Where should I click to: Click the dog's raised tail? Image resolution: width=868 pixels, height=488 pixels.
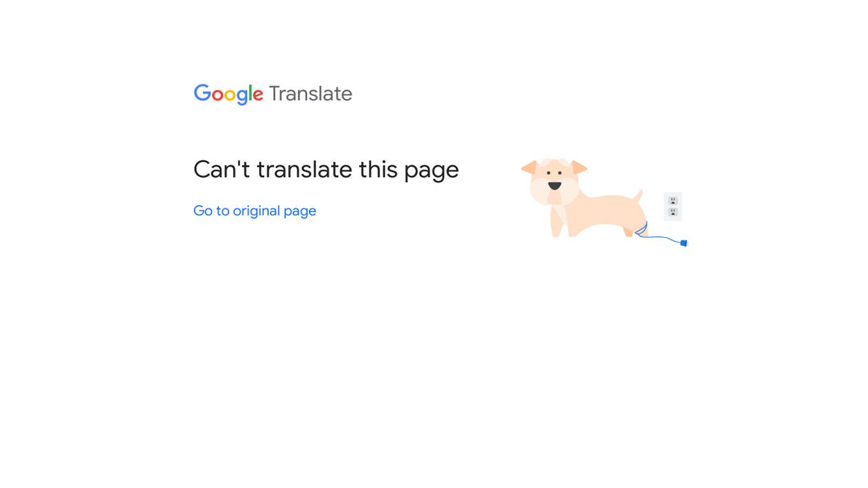[x=637, y=195]
